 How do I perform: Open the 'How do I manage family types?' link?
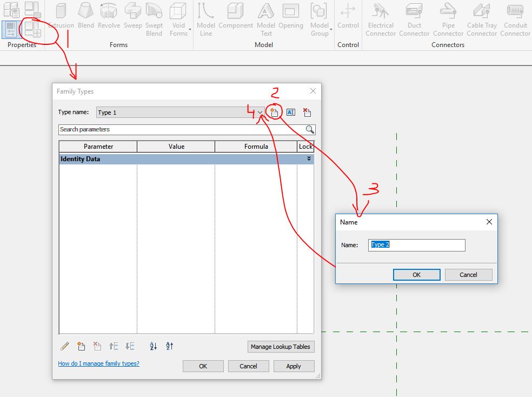coord(98,363)
